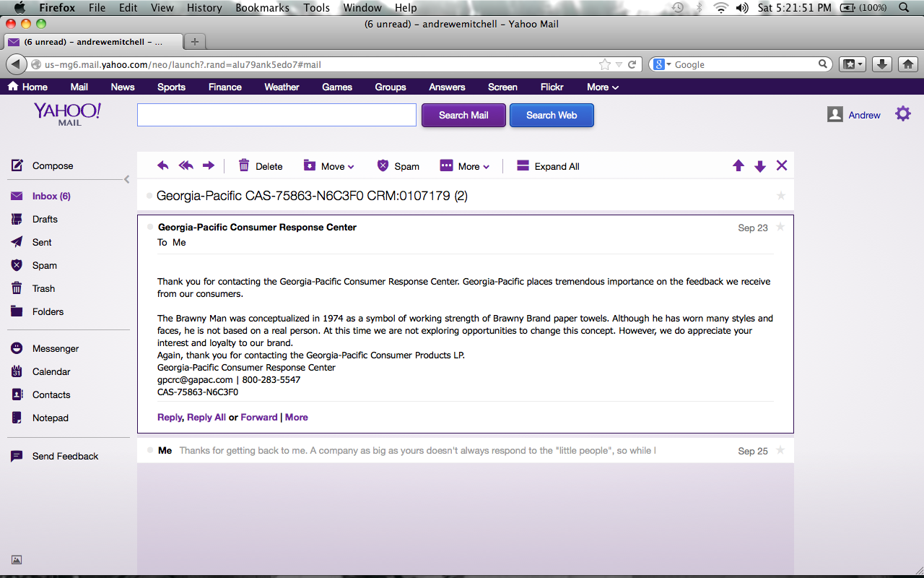
Task: Star the Sep 23 message
Action: click(x=780, y=227)
